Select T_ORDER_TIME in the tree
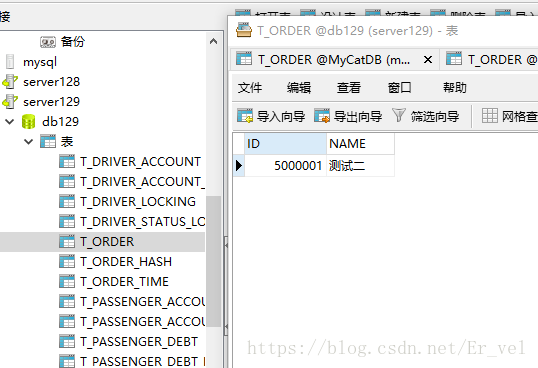 point(124,282)
